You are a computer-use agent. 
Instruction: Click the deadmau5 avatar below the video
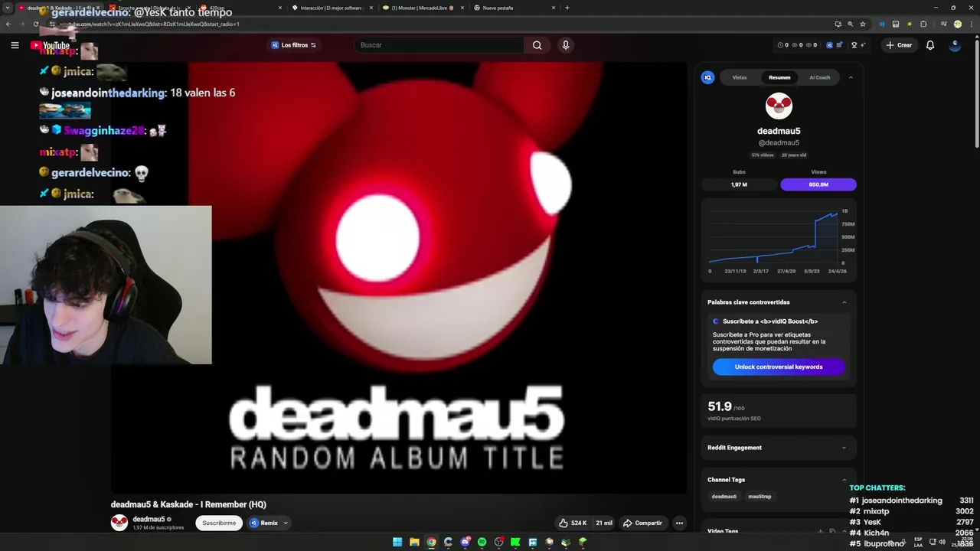[119, 523]
